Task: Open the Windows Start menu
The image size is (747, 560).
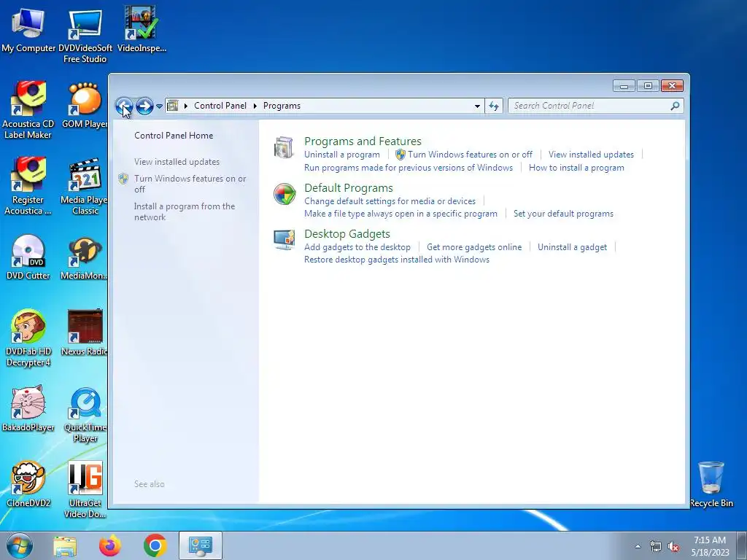Action: [x=20, y=545]
